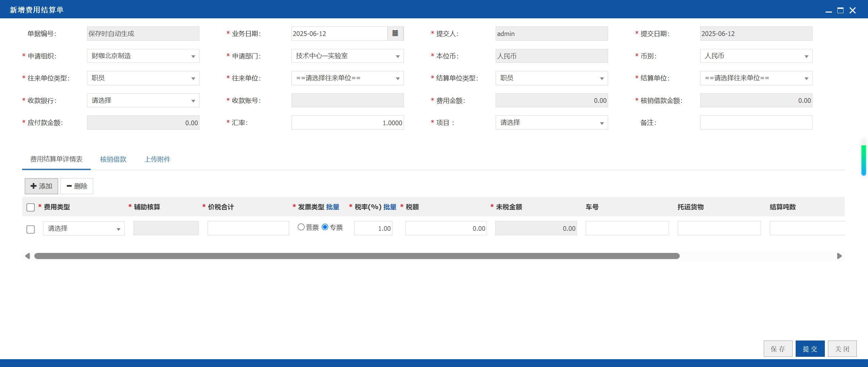The width and height of the screenshot is (868, 367).
Task: Click the 备注 input field
Action: [756, 123]
